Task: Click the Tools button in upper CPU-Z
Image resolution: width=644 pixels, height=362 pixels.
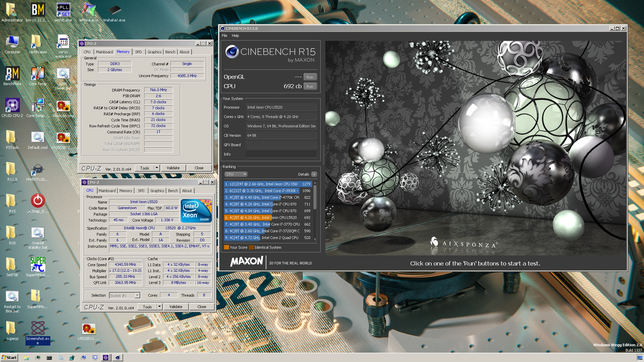Action: (x=145, y=168)
